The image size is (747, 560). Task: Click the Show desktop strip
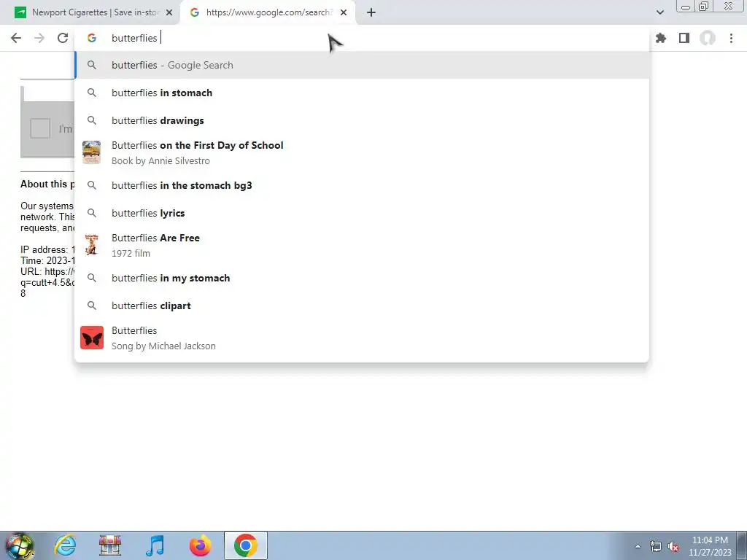(742, 545)
